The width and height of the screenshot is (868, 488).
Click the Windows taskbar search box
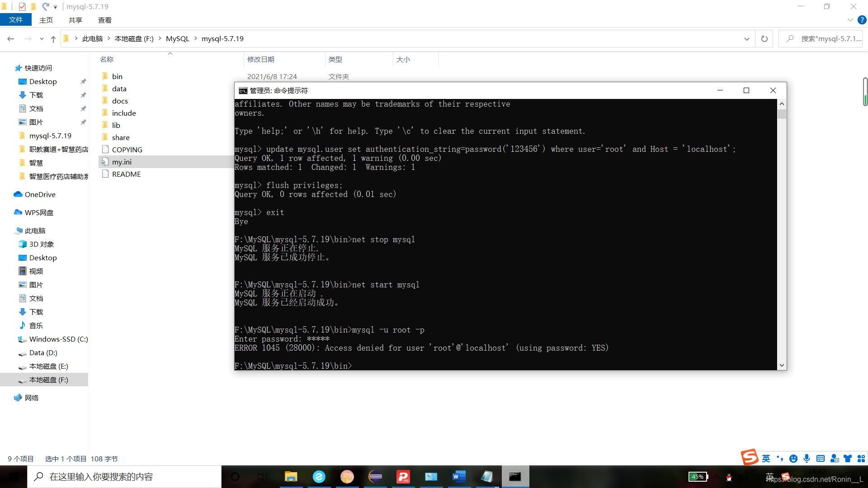[x=124, y=477]
